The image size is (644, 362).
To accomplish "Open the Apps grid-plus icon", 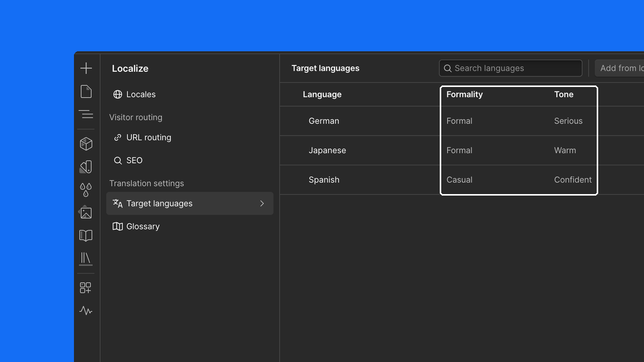I will (x=86, y=288).
